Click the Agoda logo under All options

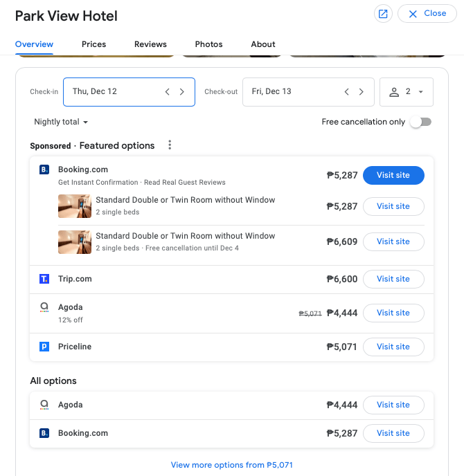(x=44, y=405)
